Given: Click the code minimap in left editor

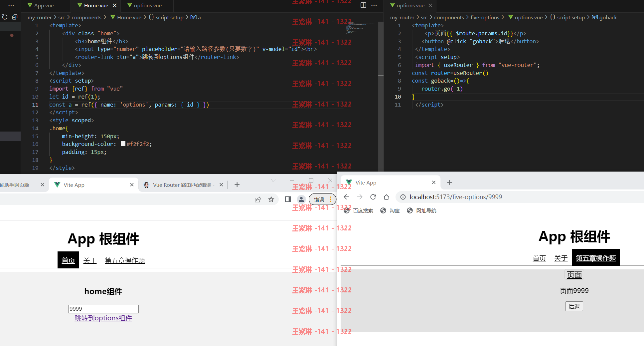Looking at the screenshot, I should pos(361,28).
